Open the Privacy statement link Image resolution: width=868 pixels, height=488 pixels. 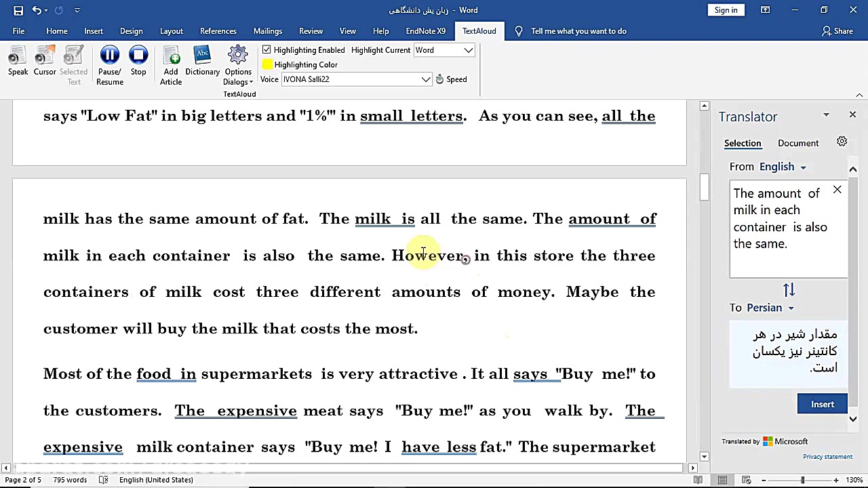coord(827,457)
